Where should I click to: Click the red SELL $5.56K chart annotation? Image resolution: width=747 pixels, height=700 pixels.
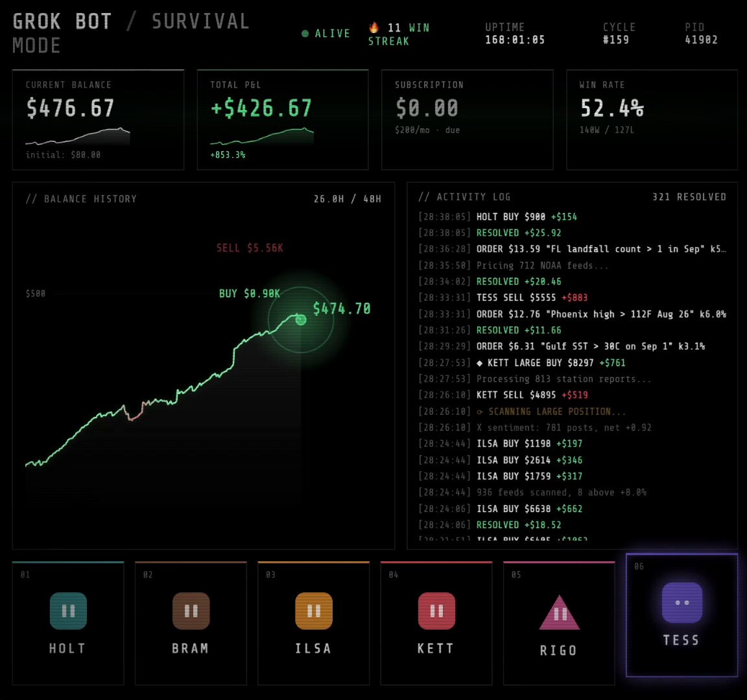point(250,248)
